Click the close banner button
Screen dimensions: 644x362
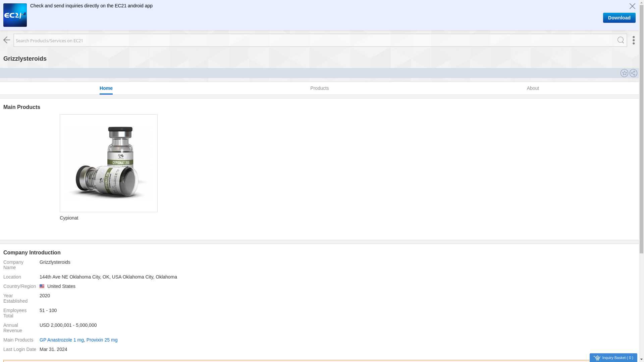(x=633, y=6)
